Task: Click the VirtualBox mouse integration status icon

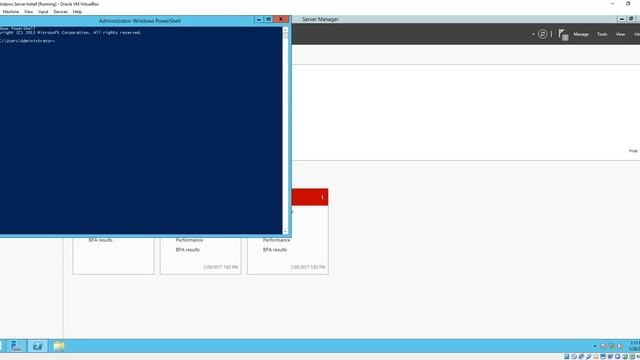Action: (625, 357)
